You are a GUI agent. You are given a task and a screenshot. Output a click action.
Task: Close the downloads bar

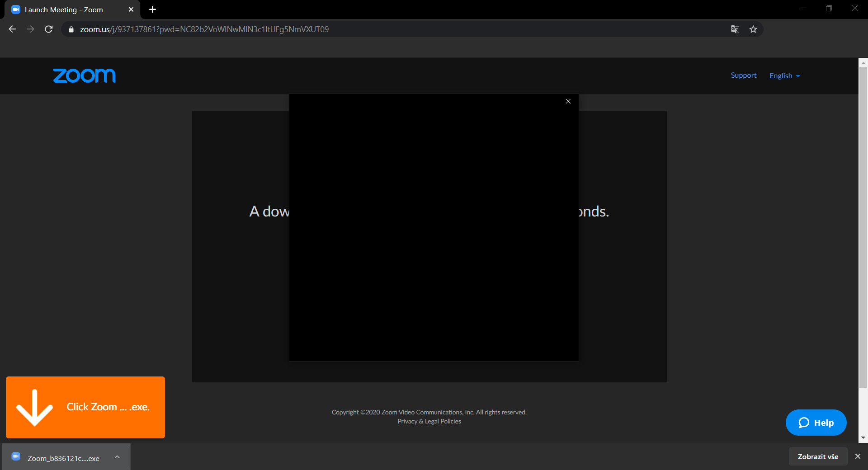[858, 456]
